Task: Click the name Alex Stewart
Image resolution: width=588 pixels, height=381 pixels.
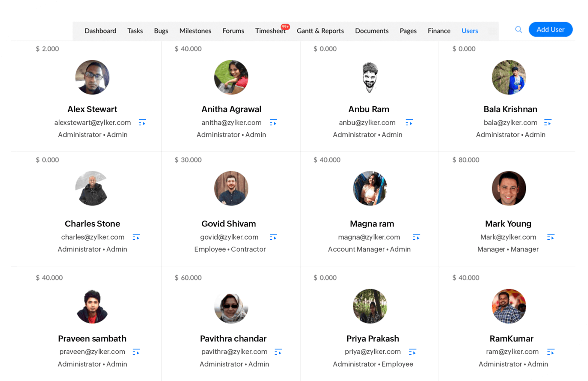Action: pos(92,109)
